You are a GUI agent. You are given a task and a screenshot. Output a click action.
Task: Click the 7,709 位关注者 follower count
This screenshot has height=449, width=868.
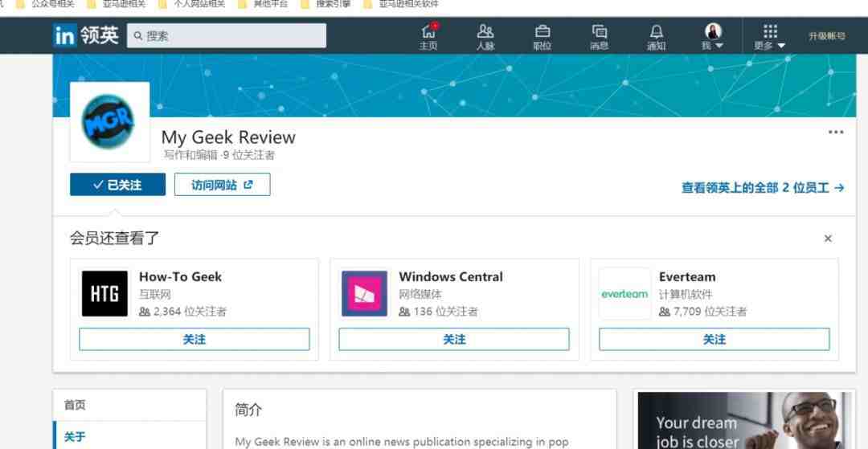pyautogui.click(x=703, y=312)
